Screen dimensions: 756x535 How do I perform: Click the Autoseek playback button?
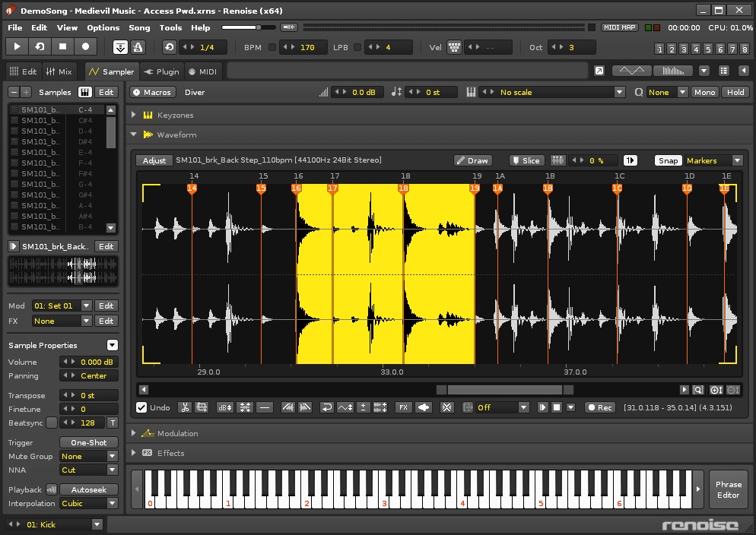point(89,489)
